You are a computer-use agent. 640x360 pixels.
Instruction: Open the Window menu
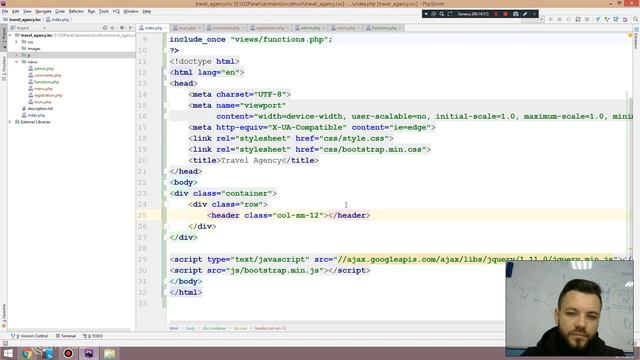(131, 11)
